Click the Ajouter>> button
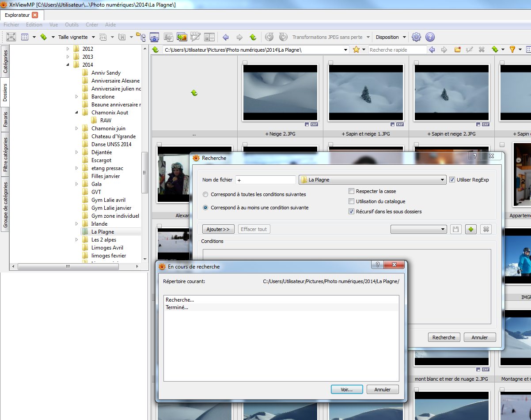The image size is (531, 420). [x=218, y=229]
